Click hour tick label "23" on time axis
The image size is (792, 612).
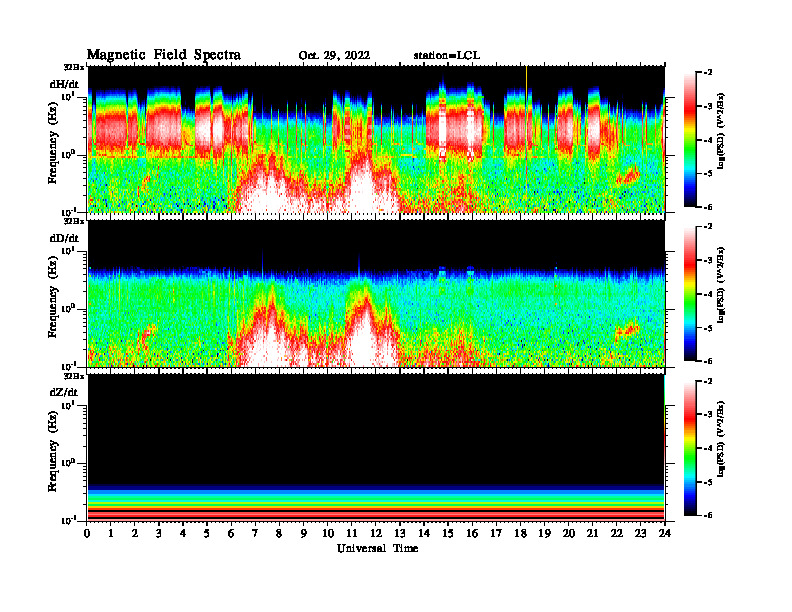click(x=640, y=534)
